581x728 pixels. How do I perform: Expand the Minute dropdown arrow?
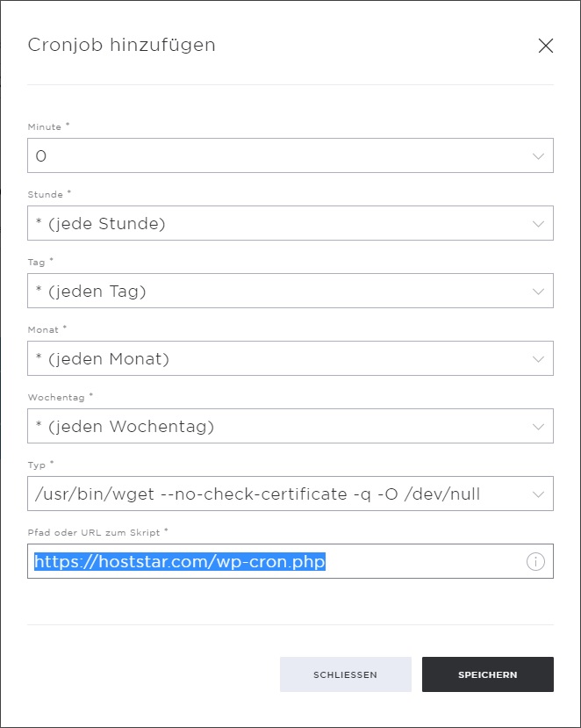pyautogui.click(x=538, y=156)
